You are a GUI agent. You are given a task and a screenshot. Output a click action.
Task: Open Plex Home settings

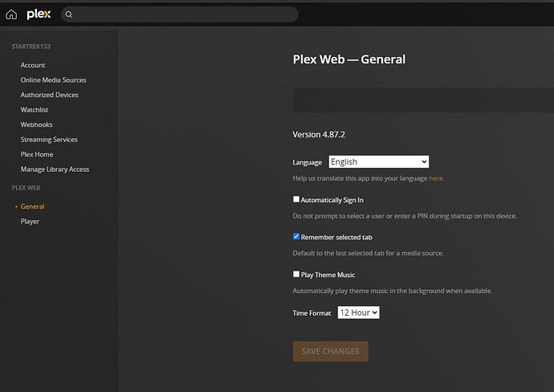38,154
